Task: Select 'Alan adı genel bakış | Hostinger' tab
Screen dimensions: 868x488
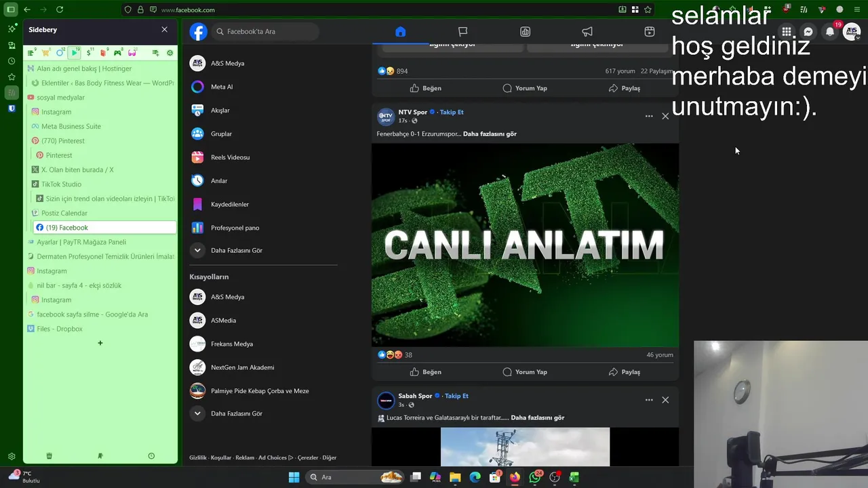Action: point(100,68)
